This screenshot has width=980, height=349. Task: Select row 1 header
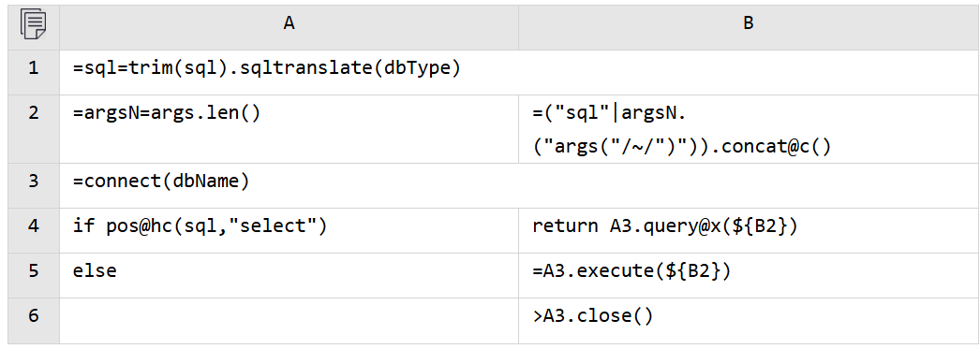[34, 67]
